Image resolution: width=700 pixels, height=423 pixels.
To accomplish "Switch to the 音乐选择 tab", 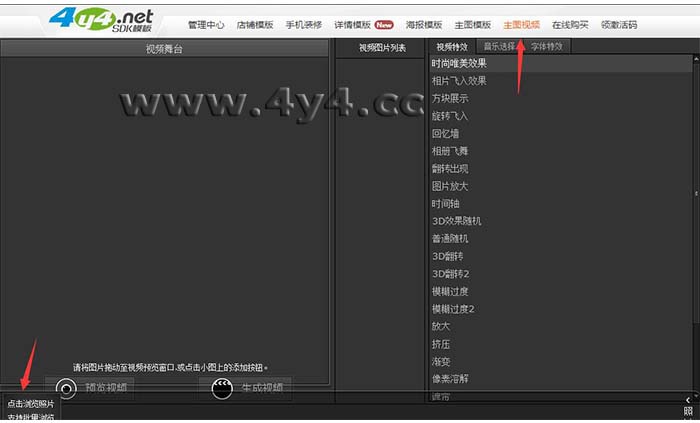I will point(499,47).
